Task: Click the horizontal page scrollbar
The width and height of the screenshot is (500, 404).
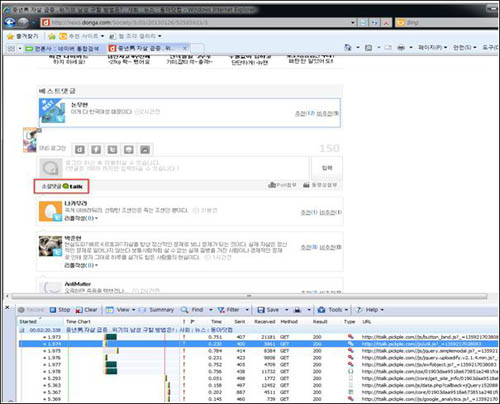Action: tap(249, 296)
